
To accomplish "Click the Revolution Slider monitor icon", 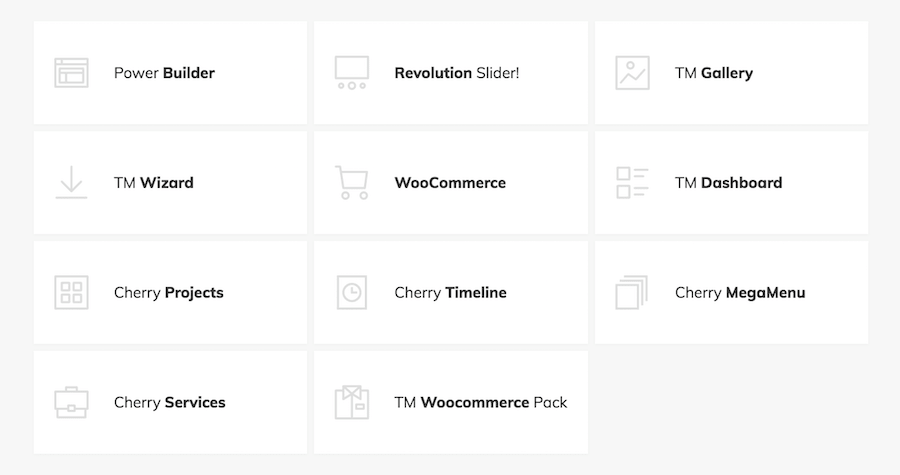I will coord(352,73).
